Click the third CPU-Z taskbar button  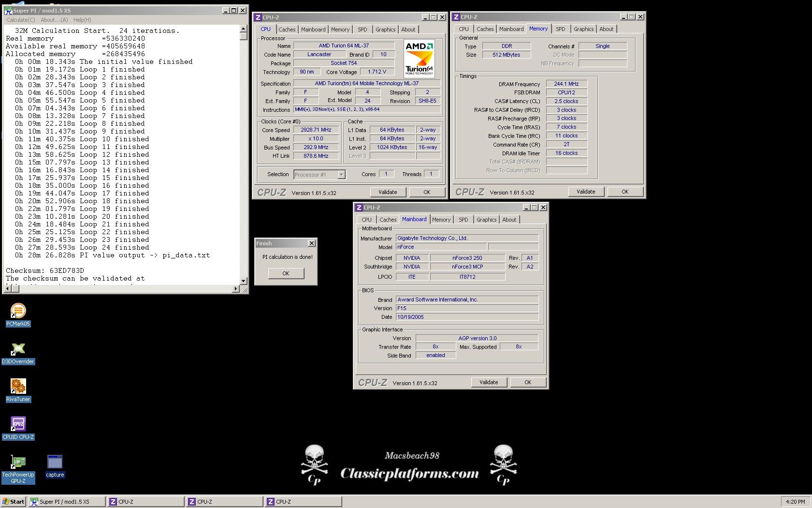303,502
